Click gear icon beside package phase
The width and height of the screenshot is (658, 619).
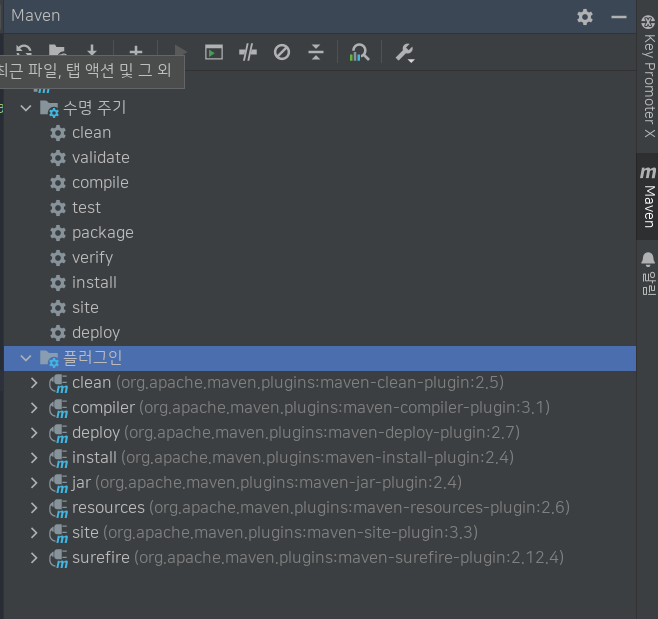(58, 233)
